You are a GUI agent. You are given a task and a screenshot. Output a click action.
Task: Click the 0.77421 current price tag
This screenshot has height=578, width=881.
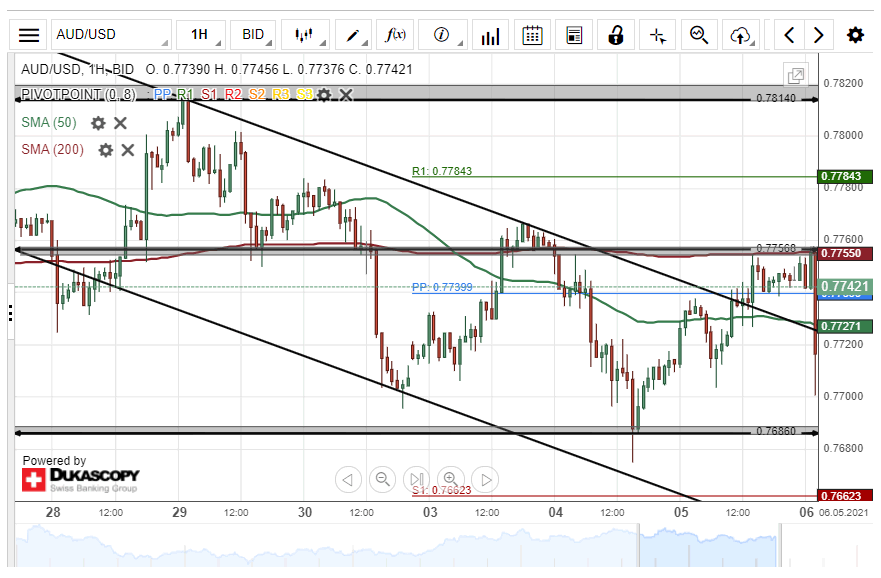coord(845,286)
